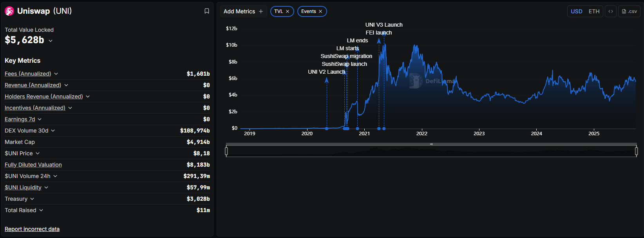
Task: Click the $10b label on the y-axis
Action: [x=232, y=45]
